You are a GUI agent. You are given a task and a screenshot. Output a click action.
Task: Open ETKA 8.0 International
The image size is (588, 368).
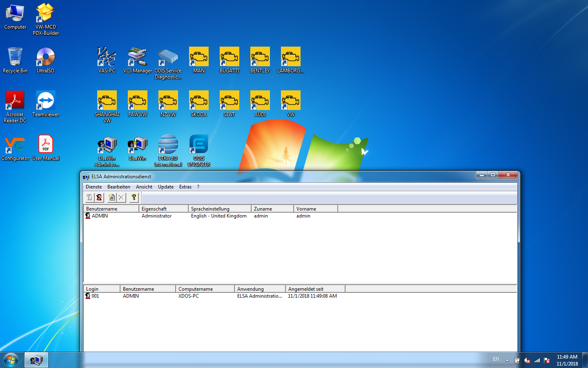pyautogui.click(x=168, y=150)
